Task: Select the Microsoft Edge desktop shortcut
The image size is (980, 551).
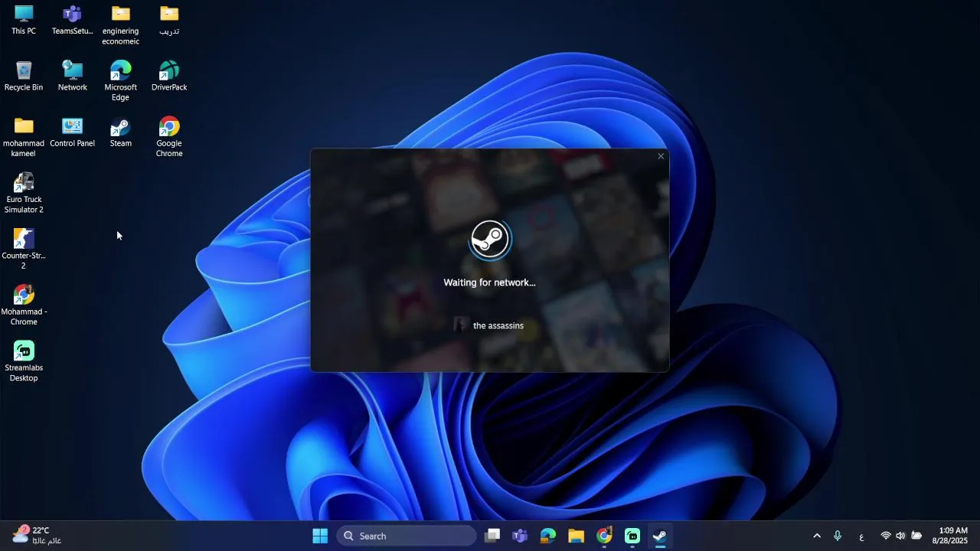Action: pos(120,81)
